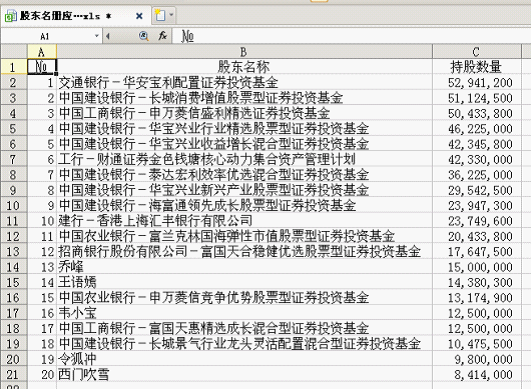This screenshot has width=531, height=389.
Task: Click the spreadsheet file icon on the tab
Action: coord(10,16)
